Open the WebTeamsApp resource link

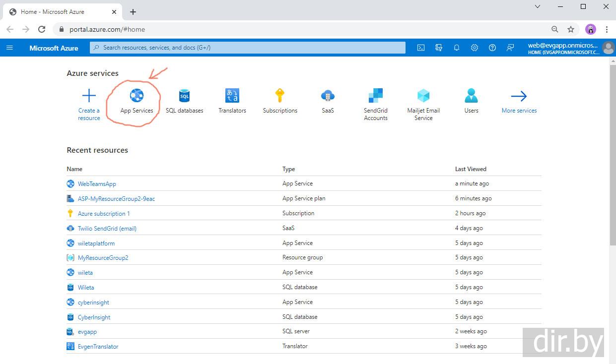click(97, 184)
